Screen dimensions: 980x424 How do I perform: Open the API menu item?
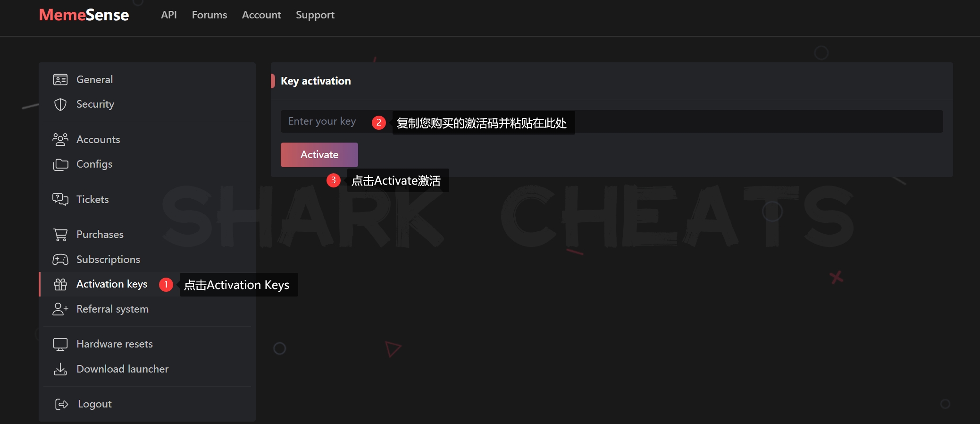coord(169,15)
